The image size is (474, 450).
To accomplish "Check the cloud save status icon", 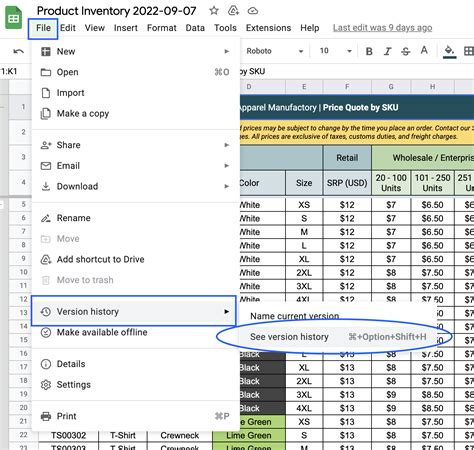I will tap(253, 11).
